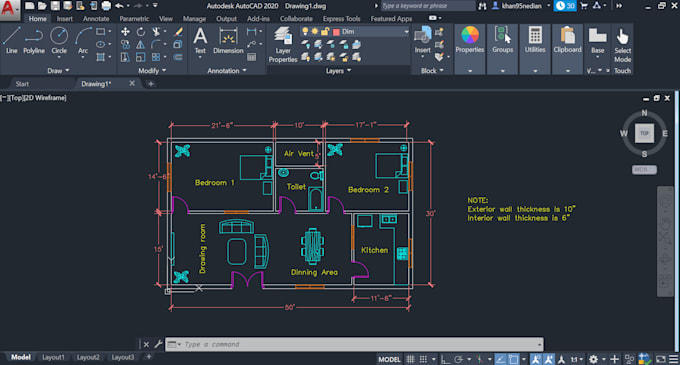Select the Fillet tool
Image resolution: width=680 pixels, height=365 pixels.
[x=156, y=44]
